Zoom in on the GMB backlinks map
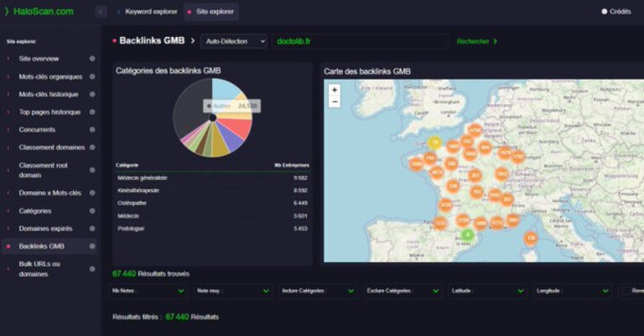 [x=335, y=90]
